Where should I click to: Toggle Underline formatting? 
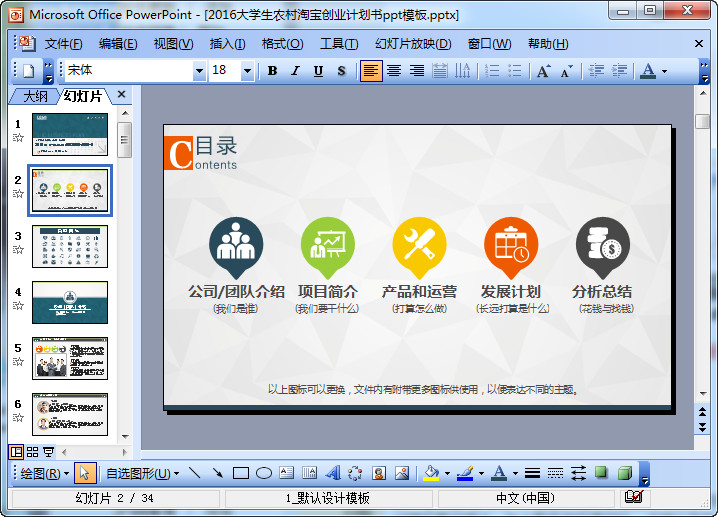(318, 71)
